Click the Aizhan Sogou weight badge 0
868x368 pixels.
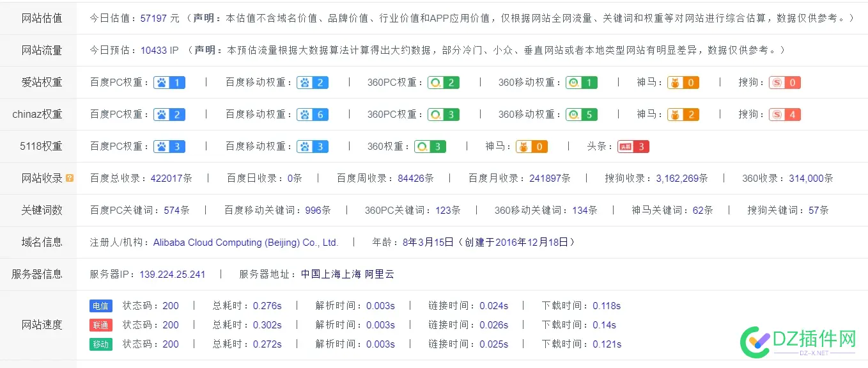[x=785, y=83]
